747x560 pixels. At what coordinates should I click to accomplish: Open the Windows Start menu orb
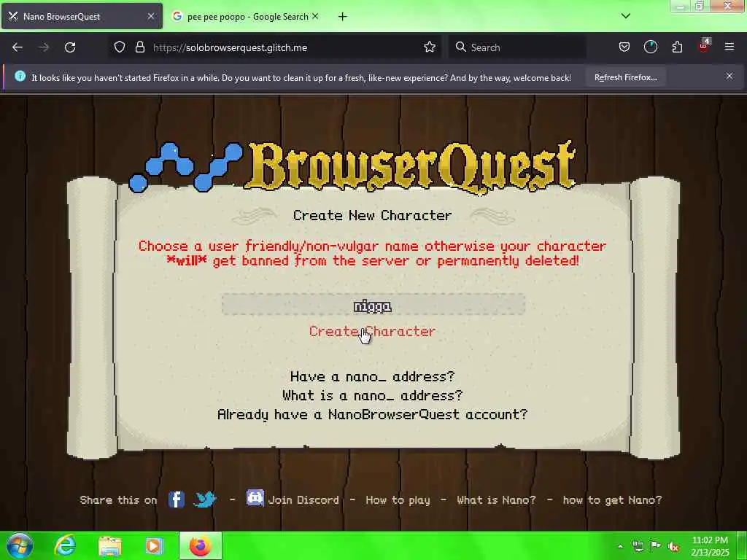pyautogui.click(x=19, y=545)
